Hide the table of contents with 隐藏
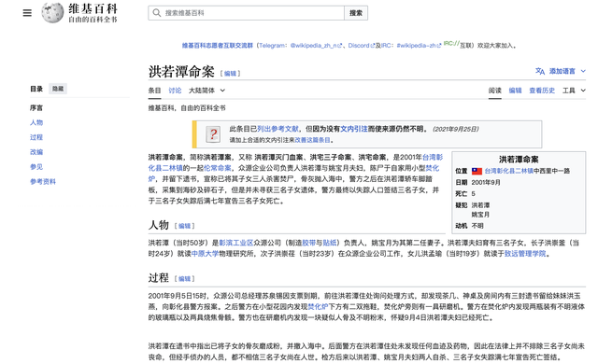 (58, 89)
